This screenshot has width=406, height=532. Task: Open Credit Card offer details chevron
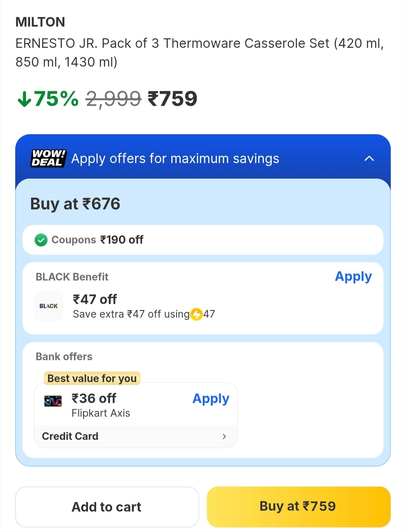coord(224,436)
